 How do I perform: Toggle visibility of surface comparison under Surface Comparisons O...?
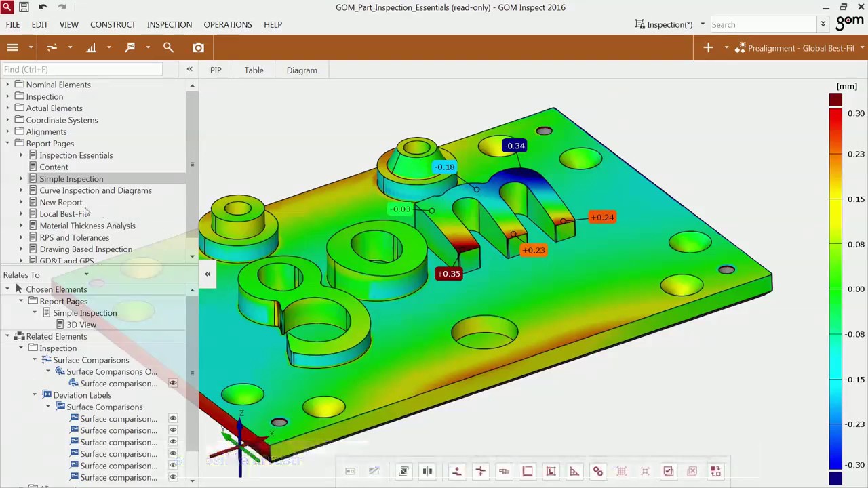(x=173, y=384)
